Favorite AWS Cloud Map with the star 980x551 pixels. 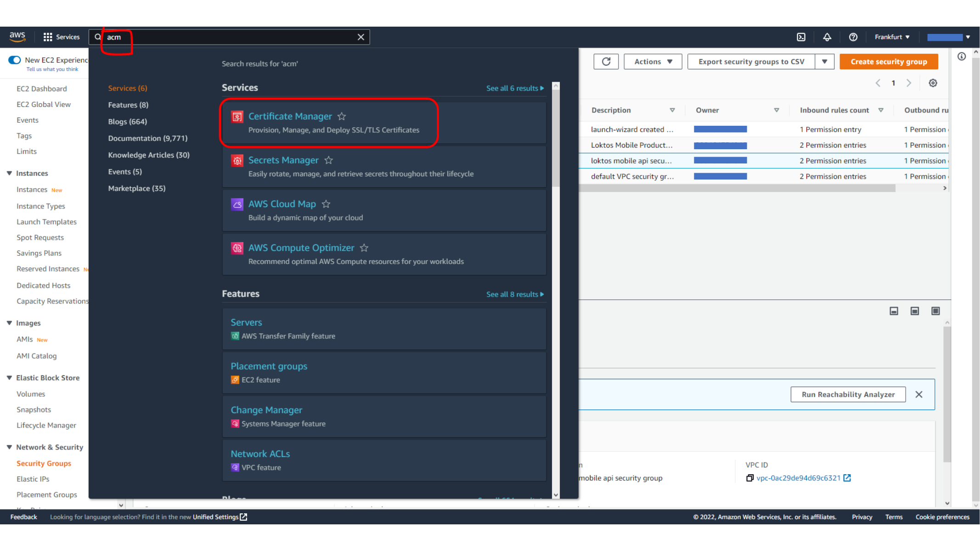click(326, 203)
